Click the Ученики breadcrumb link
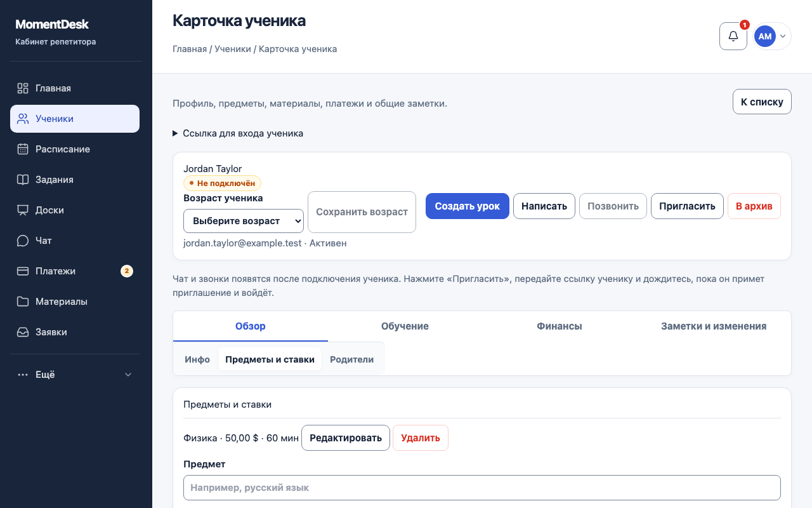 click(x=233, y=49)
